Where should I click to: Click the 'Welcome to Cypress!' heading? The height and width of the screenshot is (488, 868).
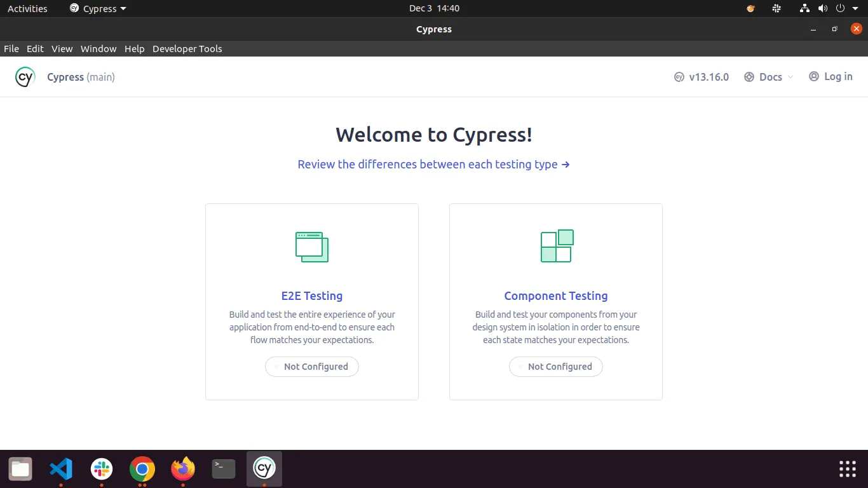pos(434,134)
